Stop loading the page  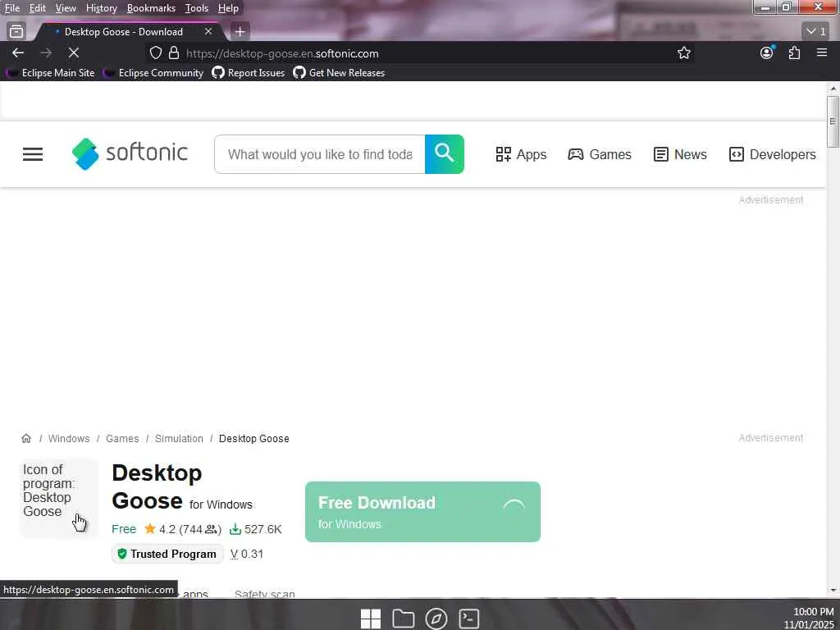74,52
